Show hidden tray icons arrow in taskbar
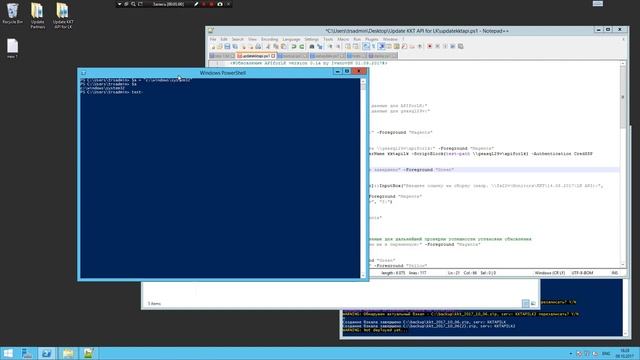The image size is (640, 360). pos(571,353)
